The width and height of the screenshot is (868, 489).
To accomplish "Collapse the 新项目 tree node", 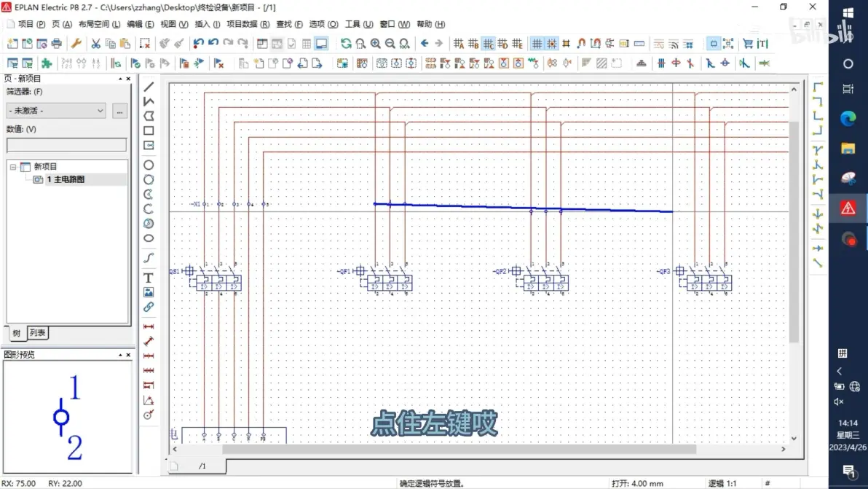I will click(x=12, y=167).
